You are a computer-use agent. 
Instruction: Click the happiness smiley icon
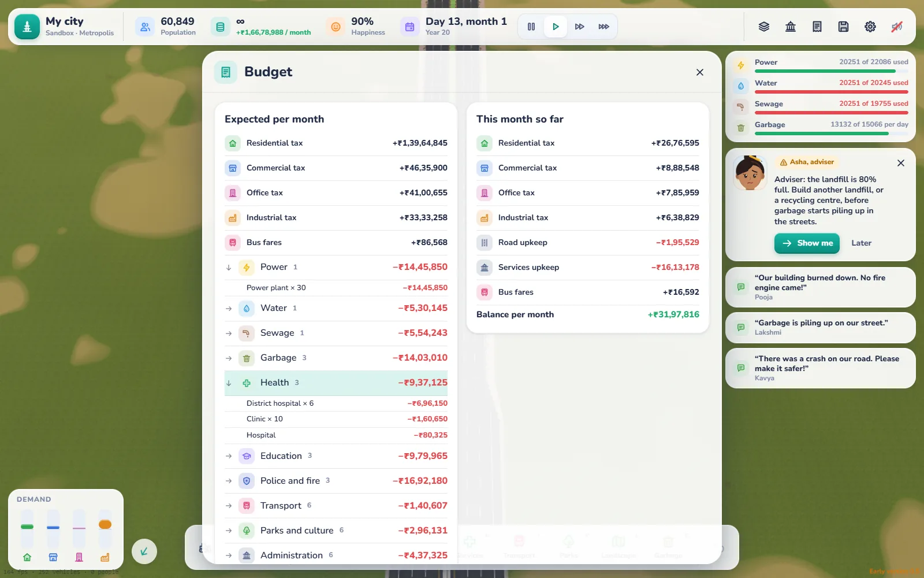click(x=336, y=27)
